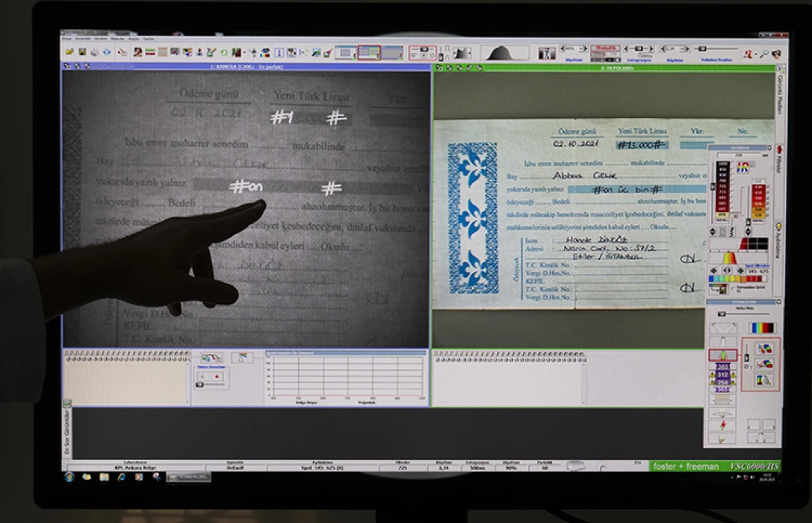Click the zoom percentage right arrow
Image resolution: width=812 pixels, height=523 pixels.
(584, 49)
